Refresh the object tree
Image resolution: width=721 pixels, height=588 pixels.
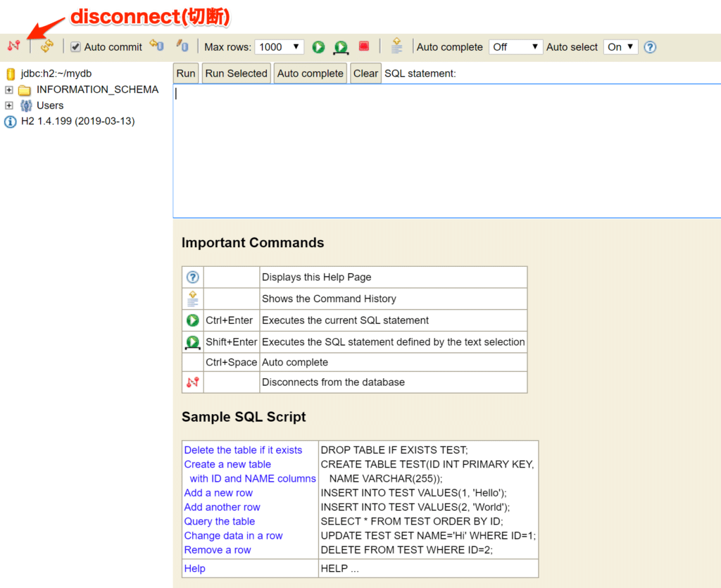coord(47,46)
